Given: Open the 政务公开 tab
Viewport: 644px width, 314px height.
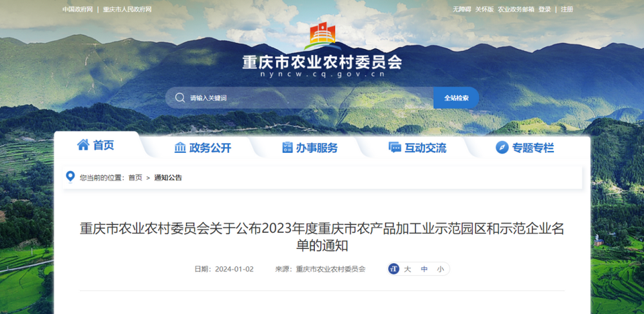Looking at the screenshot, I should 203,148.
